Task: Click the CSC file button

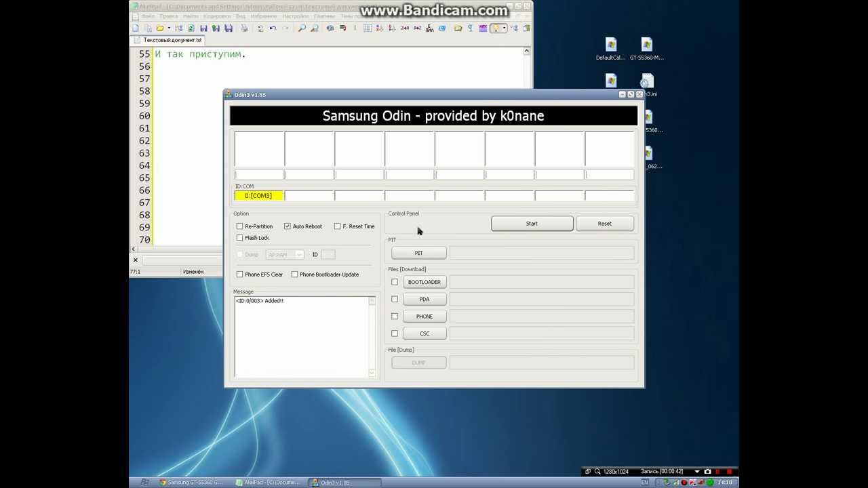Action: pos(425,333)
